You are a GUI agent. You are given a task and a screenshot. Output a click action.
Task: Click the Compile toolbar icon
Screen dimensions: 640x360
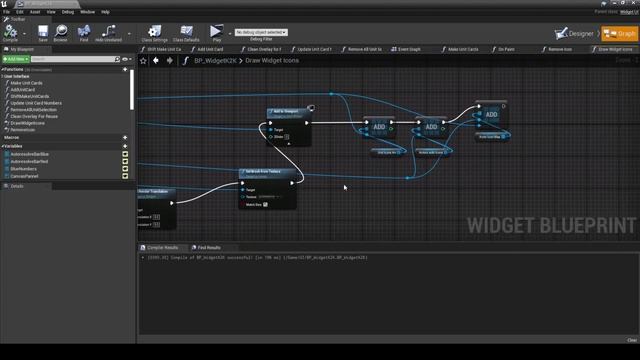click(10, 31)
